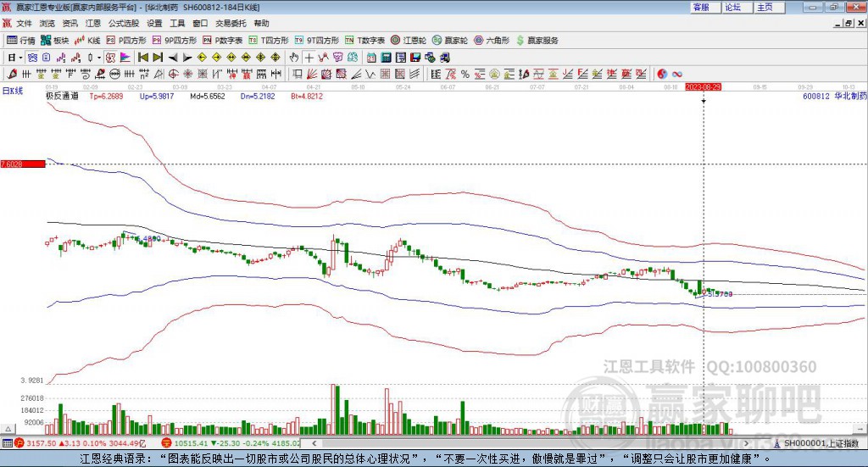Step chart left with black arrow
Screen dimensions: 868x467
pos(173,58)
